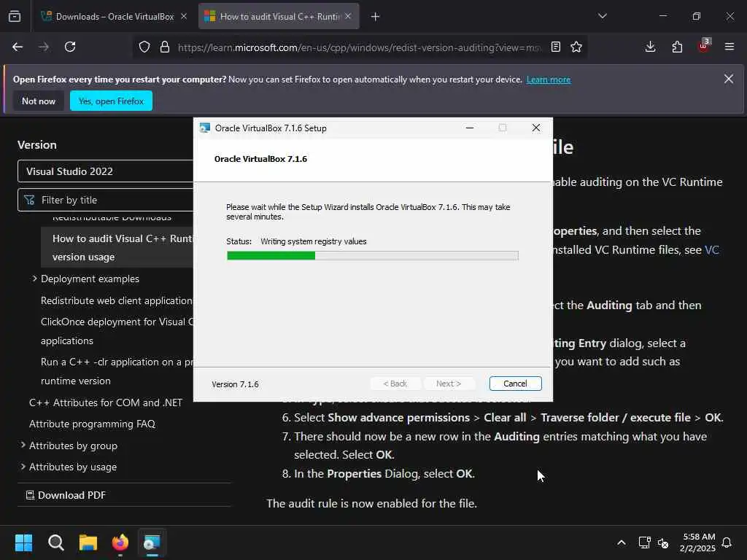Click the muted volume tray icon
747x560 pixels.
click(663, 542)
